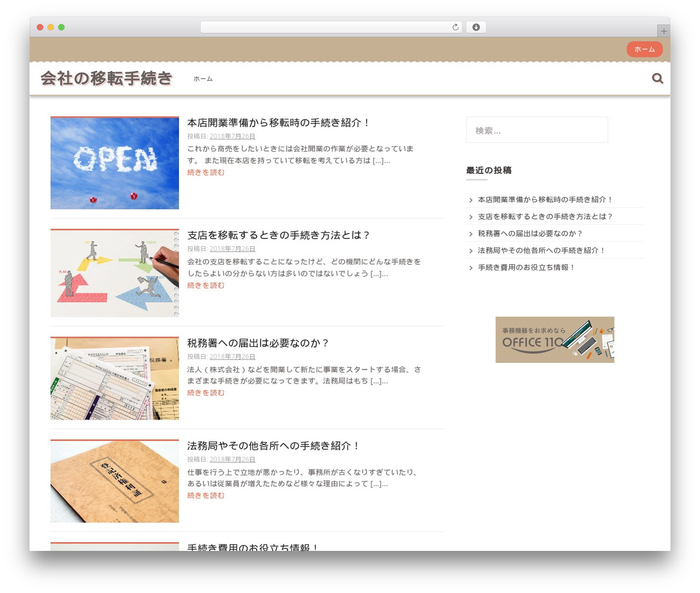Click date link of 支店を移転 article

click(x=232, y=249)
